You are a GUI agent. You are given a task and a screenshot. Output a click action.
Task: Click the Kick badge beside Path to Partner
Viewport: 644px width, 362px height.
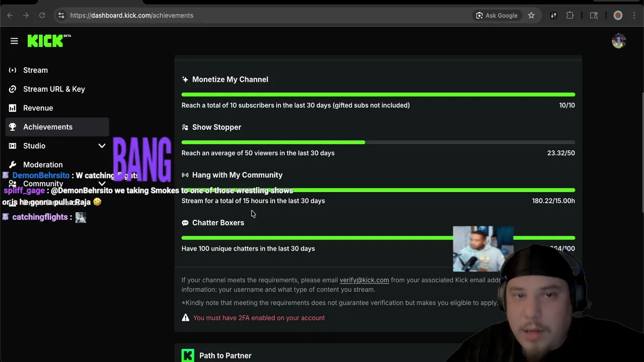[188, 355]
